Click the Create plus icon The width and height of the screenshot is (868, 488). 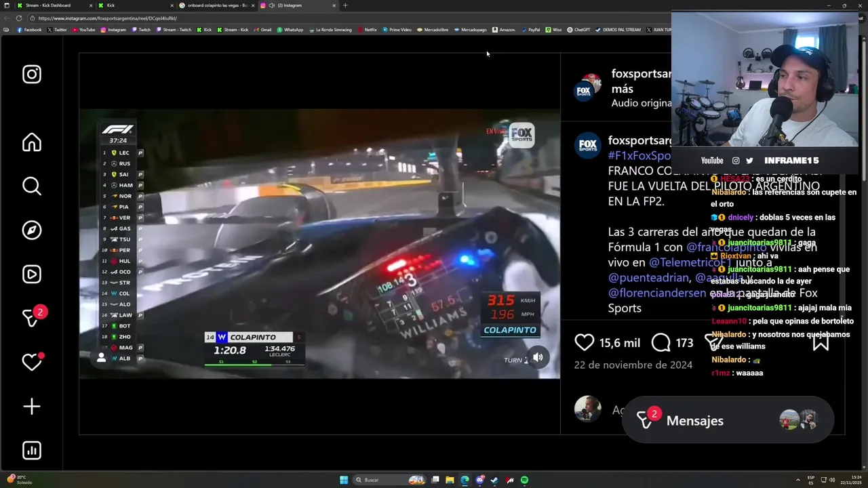click(x=32, y=407)
